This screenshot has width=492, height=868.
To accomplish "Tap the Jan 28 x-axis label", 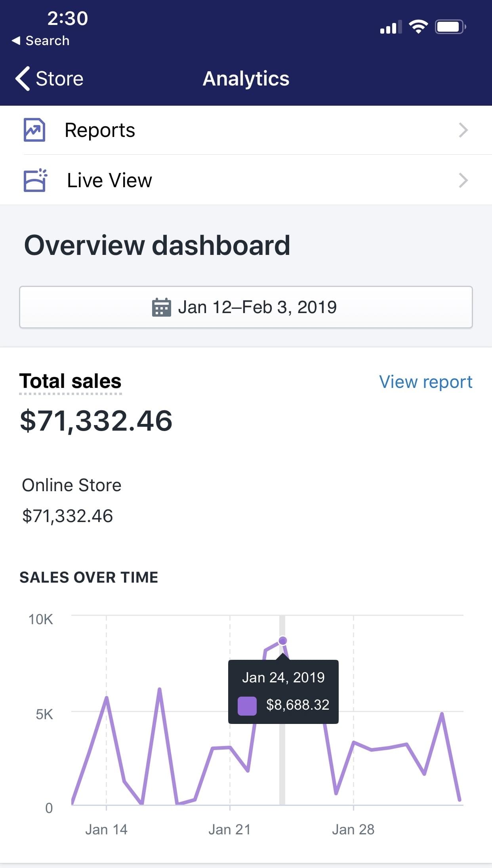I will point(353,829).
